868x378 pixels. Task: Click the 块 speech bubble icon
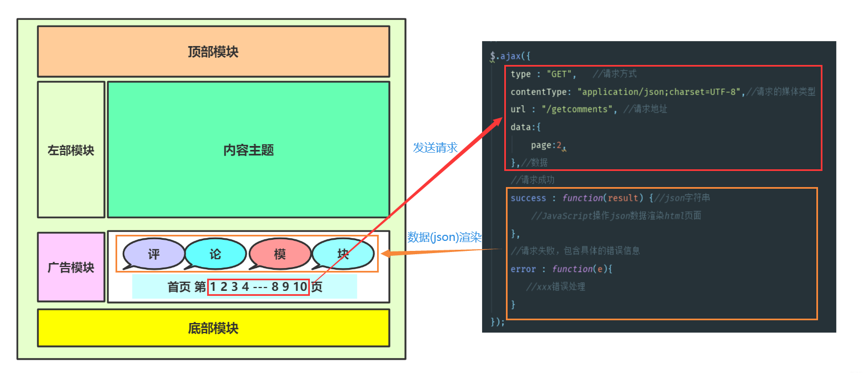coord(343,254)
